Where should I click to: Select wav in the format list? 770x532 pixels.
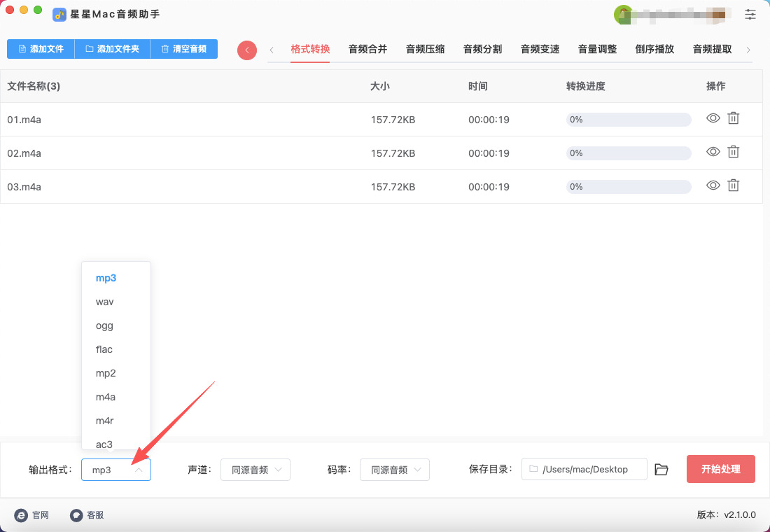116,302
